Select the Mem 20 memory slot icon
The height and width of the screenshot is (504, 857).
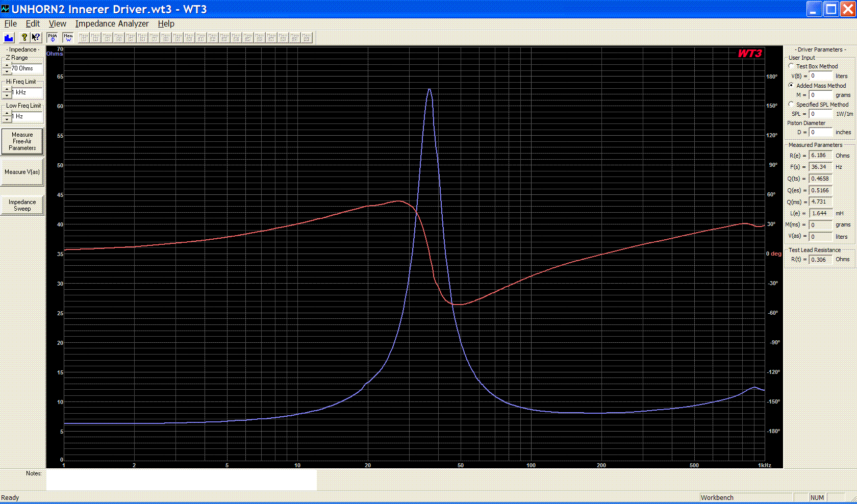point(307,37)
